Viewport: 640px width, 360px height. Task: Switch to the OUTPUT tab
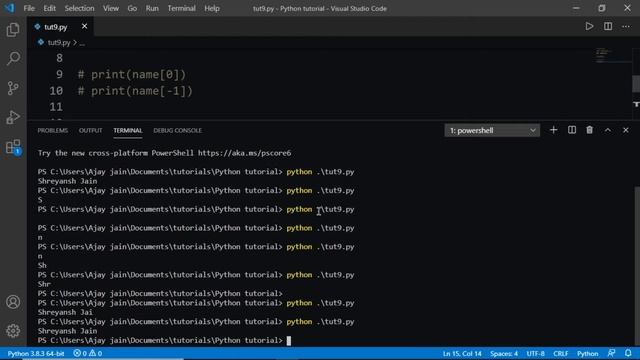tap(91, 131)
